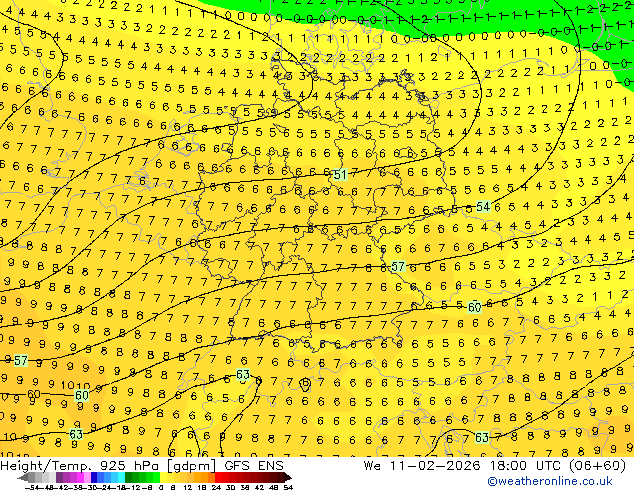The image size is (634, 490).
Task: Click the bright red segment at 24 on the color scale
Action: pyautogui.click(x=218, y=478)
